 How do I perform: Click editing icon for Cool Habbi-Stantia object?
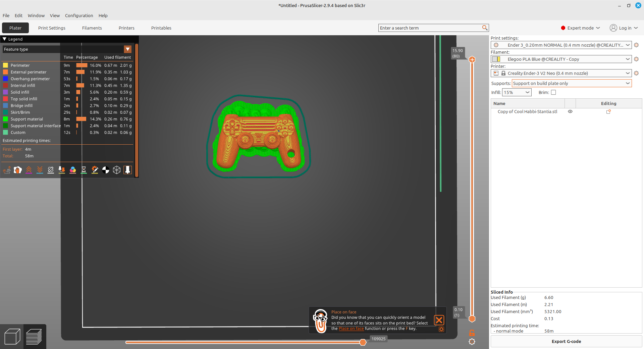pos(608,112)
